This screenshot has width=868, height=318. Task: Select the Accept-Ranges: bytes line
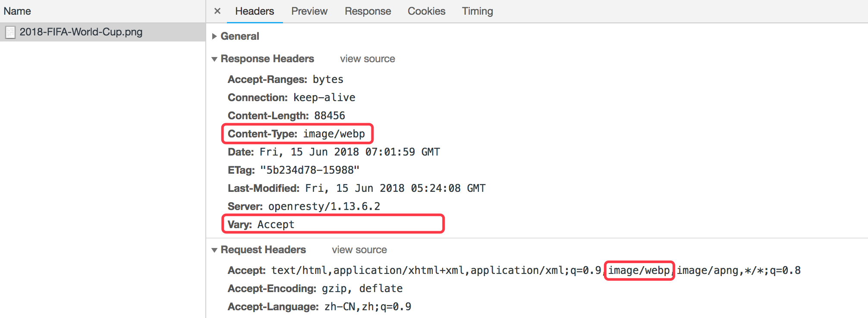coord(286,79)
